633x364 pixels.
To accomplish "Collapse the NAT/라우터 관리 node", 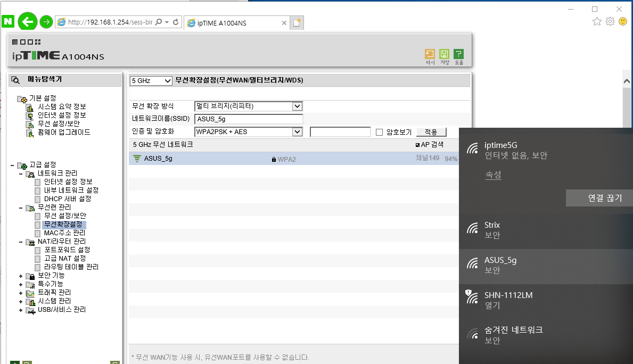I will point(21,242).
